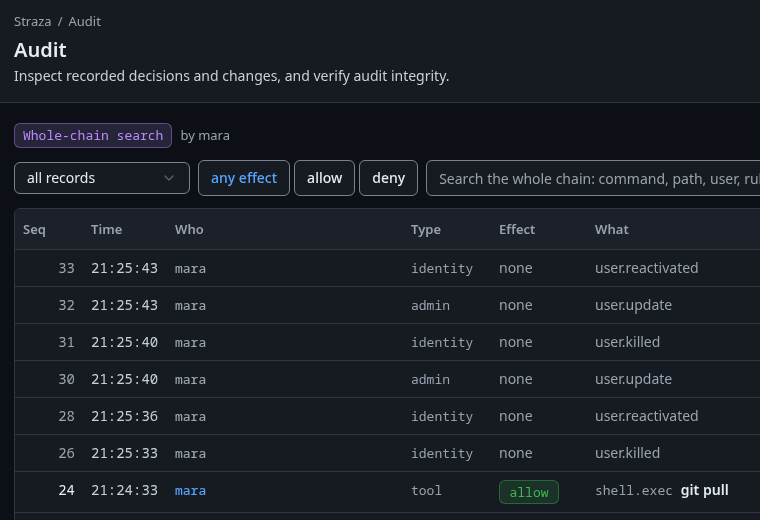Click 'user.reactivated' in row 28

(647, 416)
